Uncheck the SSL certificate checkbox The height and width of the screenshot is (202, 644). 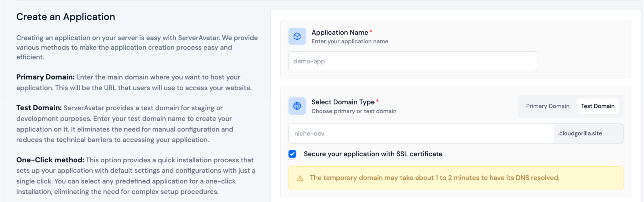pos(292,154)
